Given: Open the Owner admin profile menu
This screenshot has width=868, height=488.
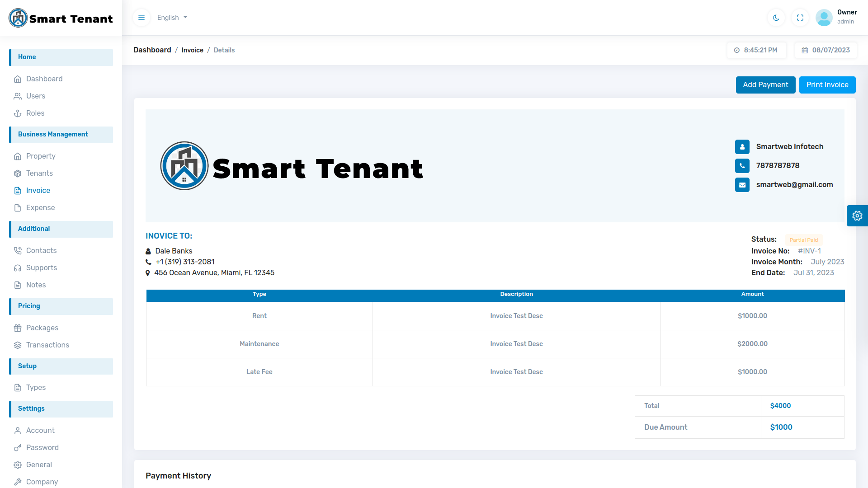Looking at the screenshot, I should (836, 17).
